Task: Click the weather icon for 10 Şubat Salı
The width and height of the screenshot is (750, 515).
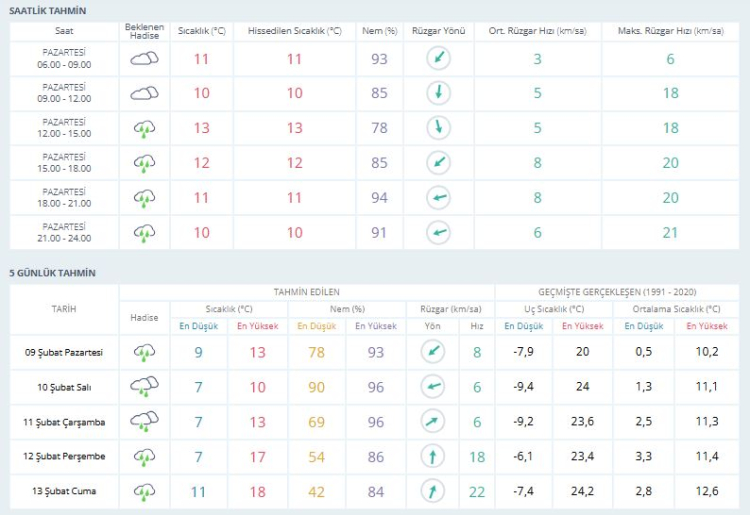Action: click(x=145, y=387)
